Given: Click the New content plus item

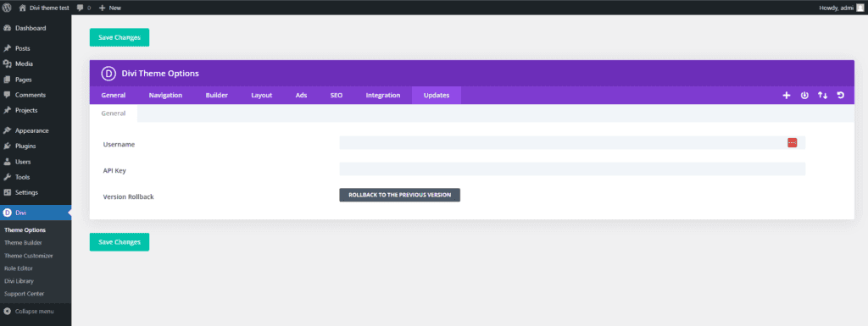Looking at the screenshot, I should (109, 8).
